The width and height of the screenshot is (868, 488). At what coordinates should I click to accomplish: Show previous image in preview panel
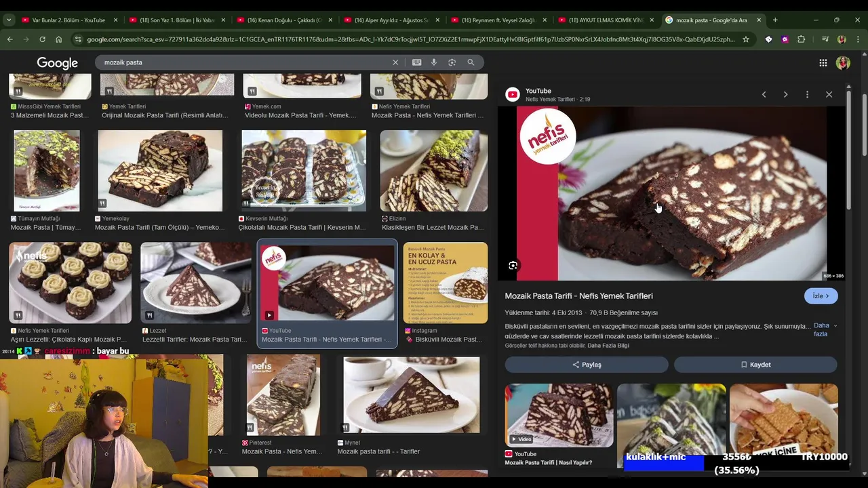(x=764, y=95)
